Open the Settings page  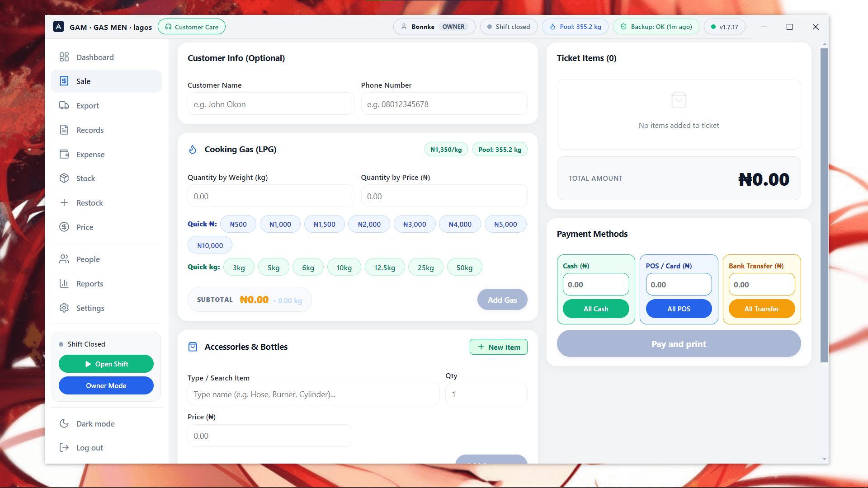(x=106, y=308)
